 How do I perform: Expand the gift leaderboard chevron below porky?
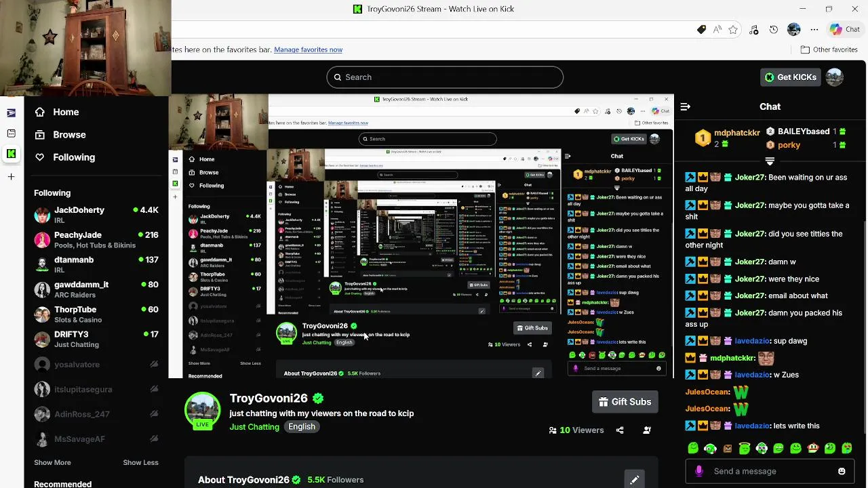tap(770, 161)
